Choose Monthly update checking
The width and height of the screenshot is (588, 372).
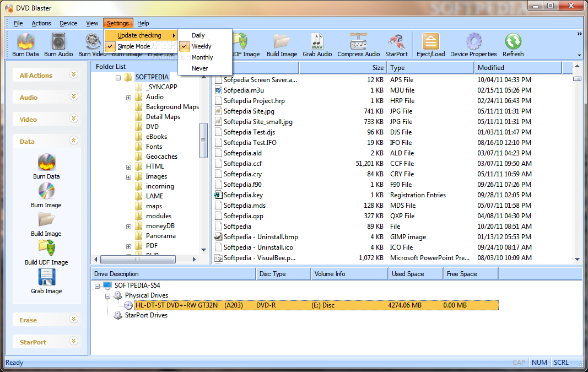pyautogui.click(x=202, y=57)
